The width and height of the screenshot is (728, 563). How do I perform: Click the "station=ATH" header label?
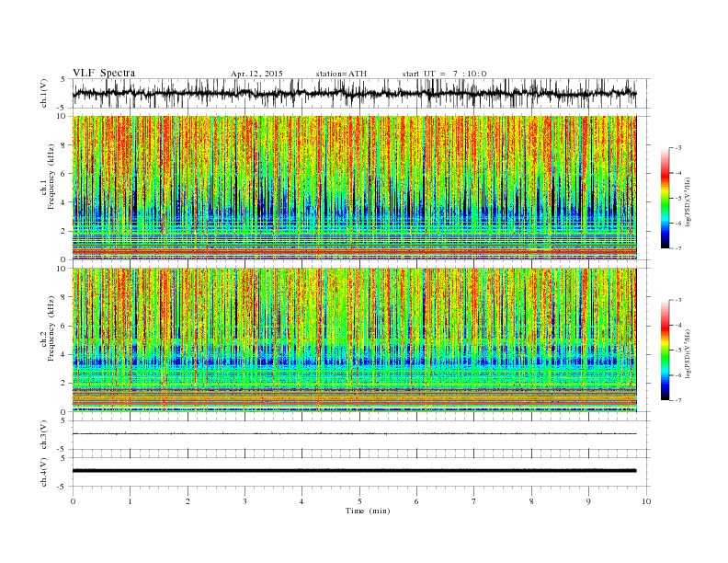pyautogui.click(x=341, y=74)
